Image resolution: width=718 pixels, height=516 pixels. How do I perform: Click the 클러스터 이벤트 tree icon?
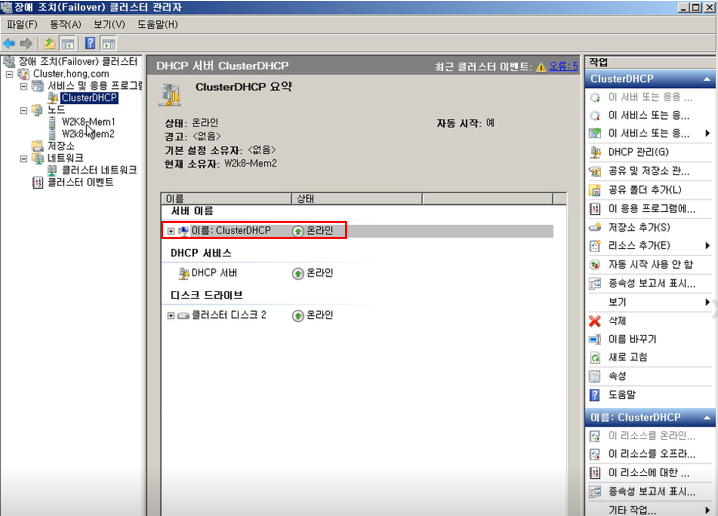38,183
